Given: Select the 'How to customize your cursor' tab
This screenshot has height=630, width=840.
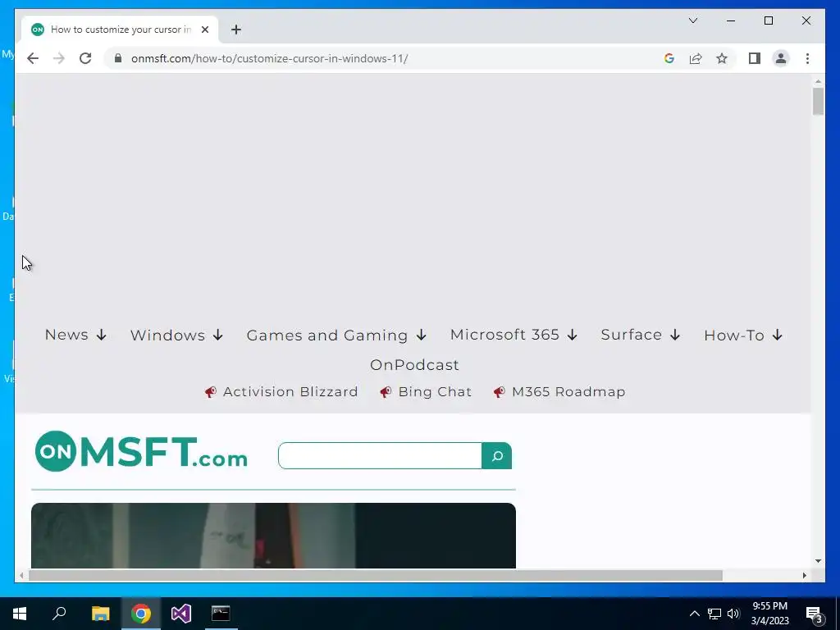Looking at the screenshot, I should click(120, 30).
